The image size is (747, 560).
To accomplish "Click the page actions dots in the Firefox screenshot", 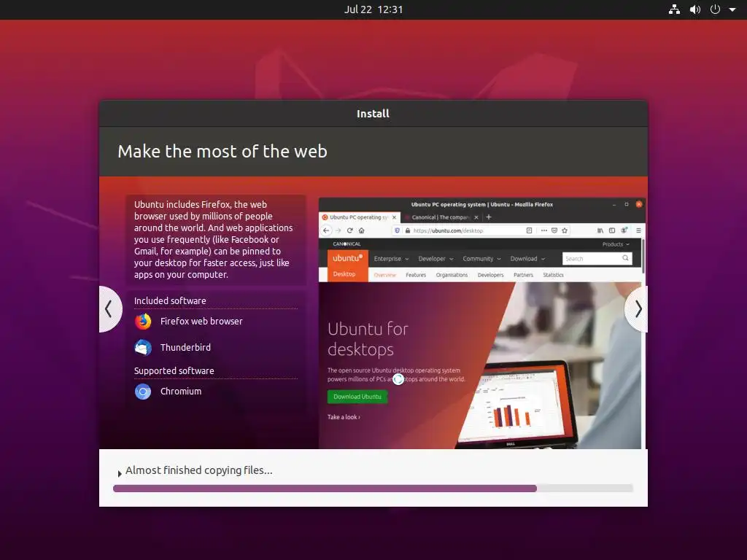I will click(544, 230).
